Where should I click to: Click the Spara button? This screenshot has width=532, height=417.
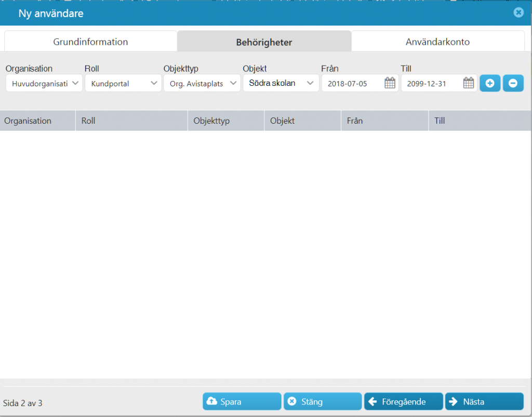[242, 401]
